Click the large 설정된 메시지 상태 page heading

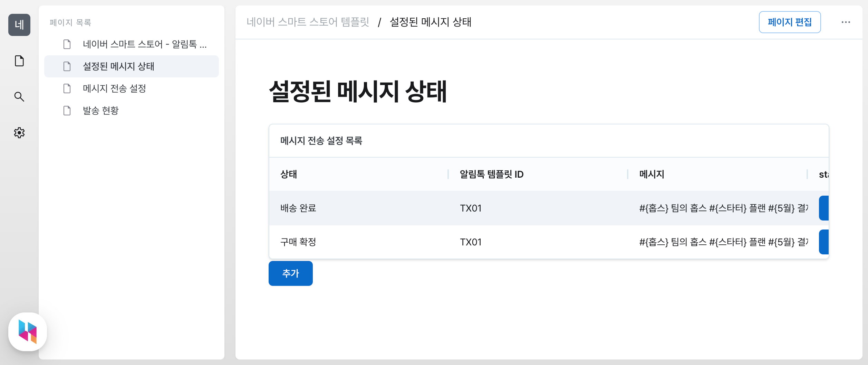(x=358, y=91)
